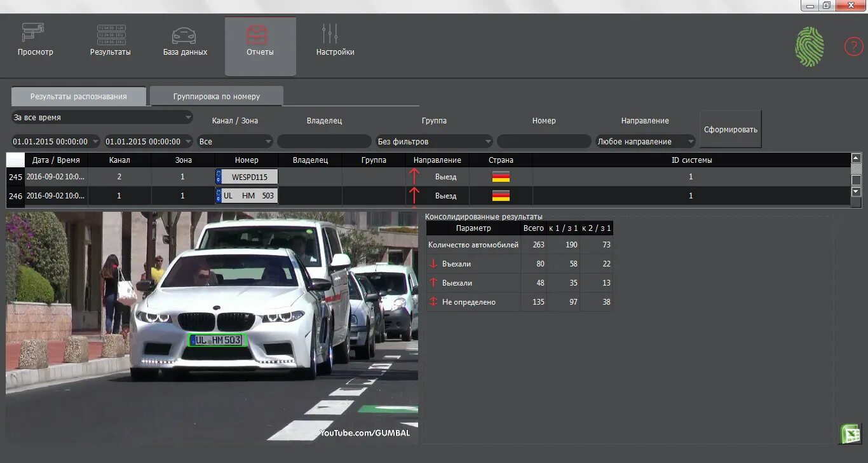868x463 pixels.
Task: Open Настройки with the sliders icon
Action: pyautogui.click(x=335, y=37)
